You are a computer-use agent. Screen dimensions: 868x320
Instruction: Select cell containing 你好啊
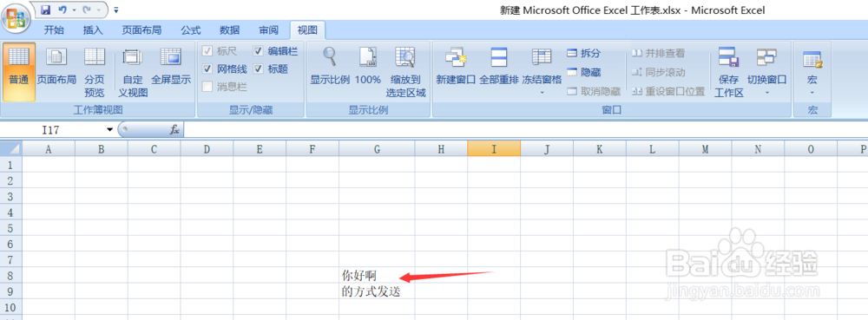377,275
